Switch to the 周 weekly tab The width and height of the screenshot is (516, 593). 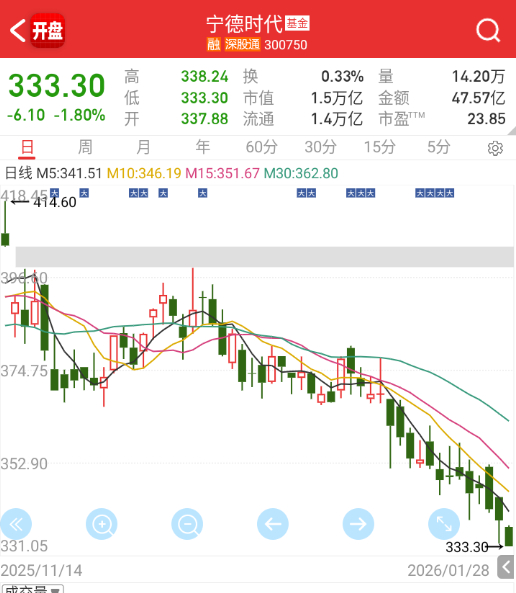click(85, 147)
